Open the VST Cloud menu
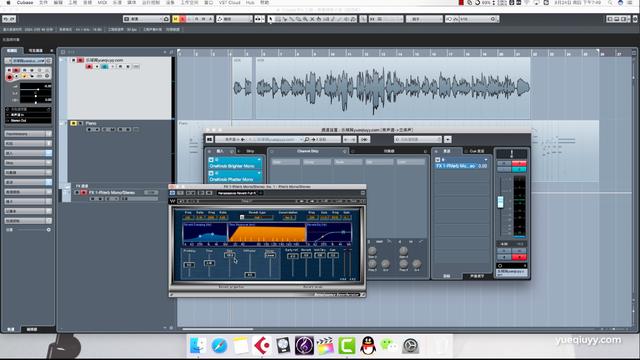This screenshot has width=640, height=360. tap(229, 2)
